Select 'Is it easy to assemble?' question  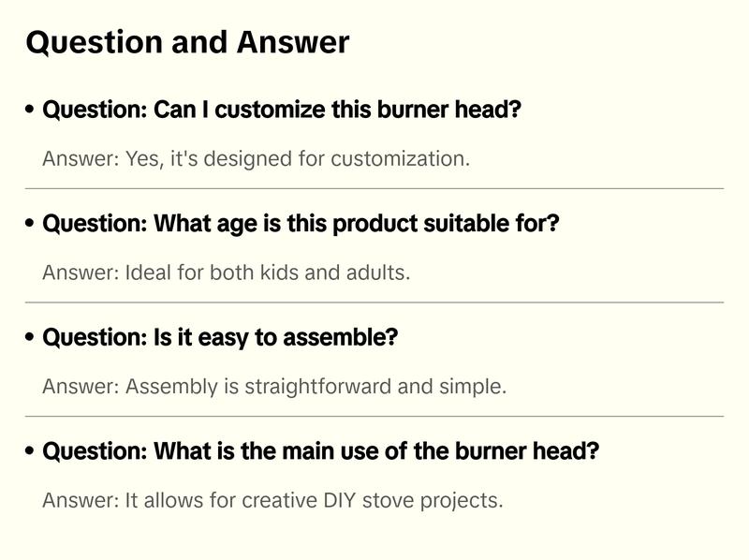point(220,337)
